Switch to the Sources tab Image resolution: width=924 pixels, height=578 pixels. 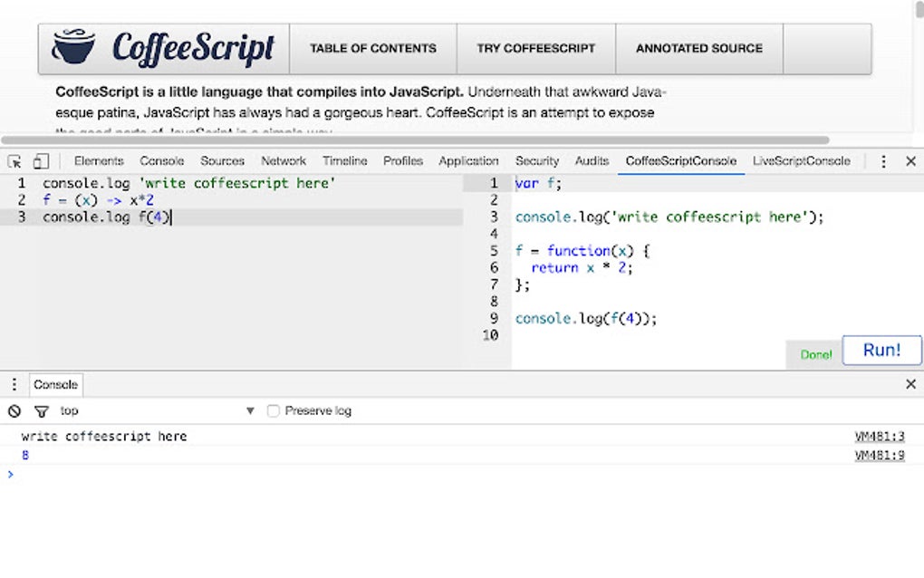(x=222, y=161)
